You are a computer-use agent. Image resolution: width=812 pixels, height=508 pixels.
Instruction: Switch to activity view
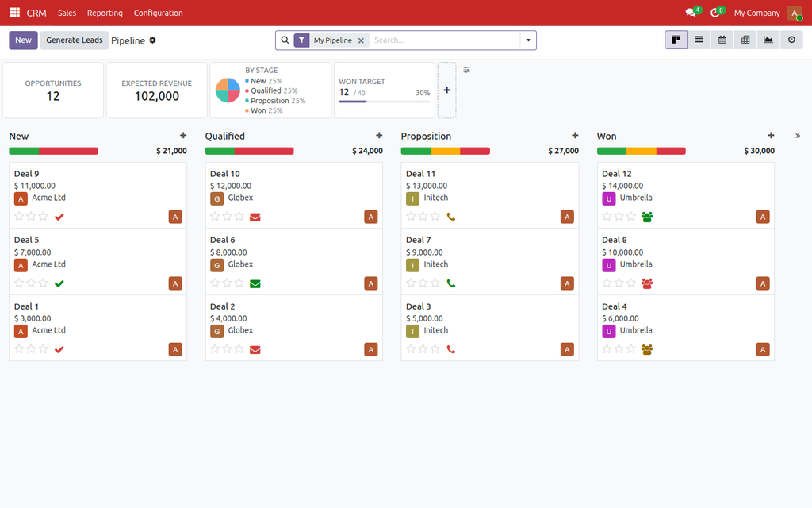pos(792,40)
